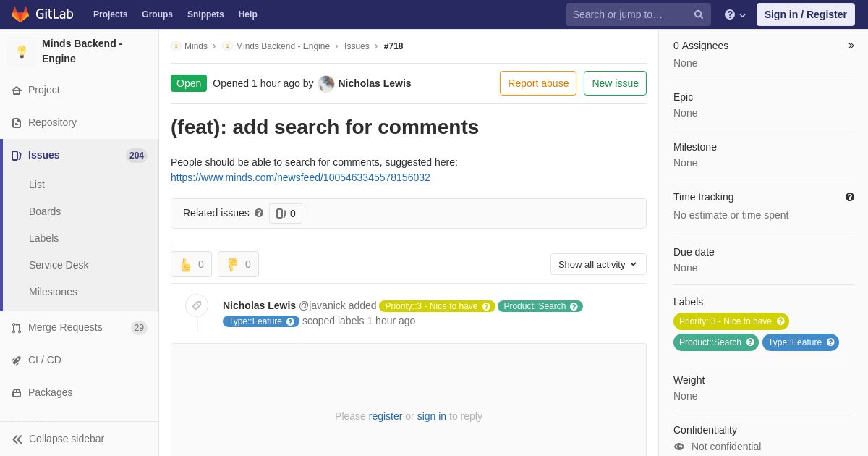868x456 pixels.
Task: Click the Issues breadcrumb link
Action: (357, 46)
